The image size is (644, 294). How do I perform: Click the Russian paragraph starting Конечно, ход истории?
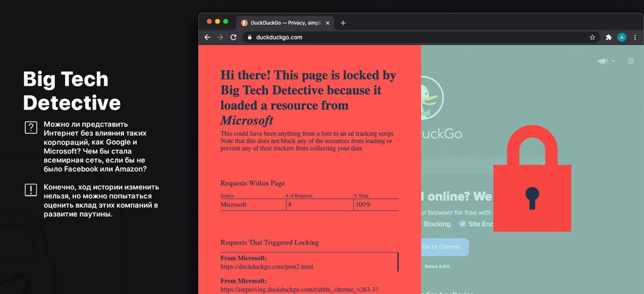[x=101, y=201]
